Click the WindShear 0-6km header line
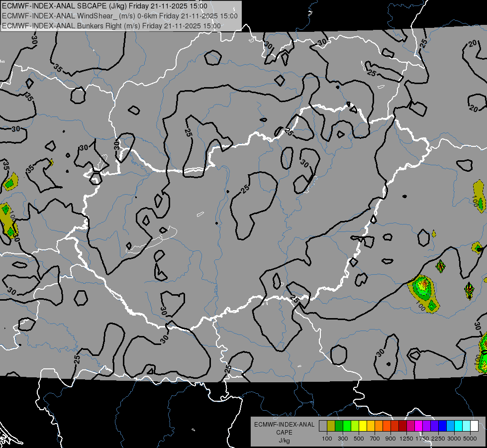Viewport: 487px width, 448px height. pos(119,16)
